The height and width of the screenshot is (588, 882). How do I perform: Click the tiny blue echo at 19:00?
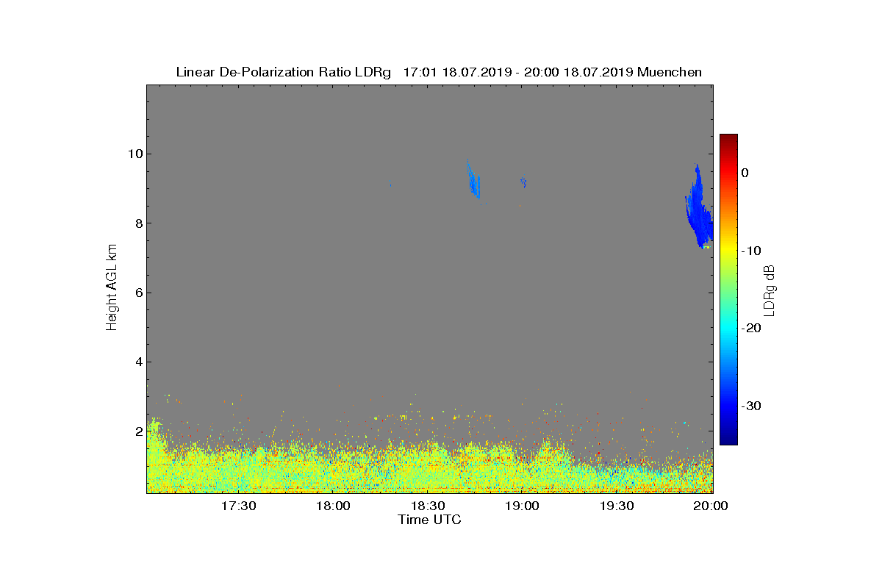[523, 182]
